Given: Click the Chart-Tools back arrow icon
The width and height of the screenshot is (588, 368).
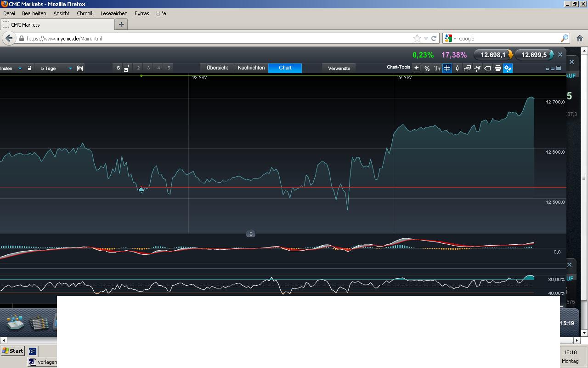Looking at the screenshot, I should point(417,69).
